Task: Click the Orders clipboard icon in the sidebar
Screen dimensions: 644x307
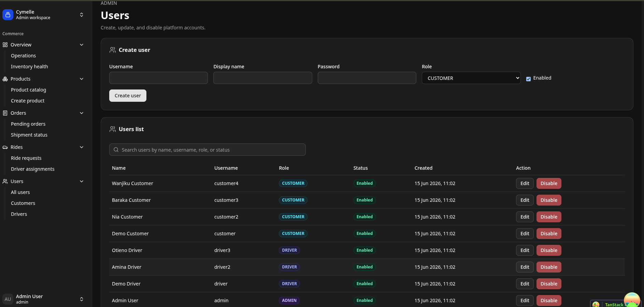Action: click(5, 113)
